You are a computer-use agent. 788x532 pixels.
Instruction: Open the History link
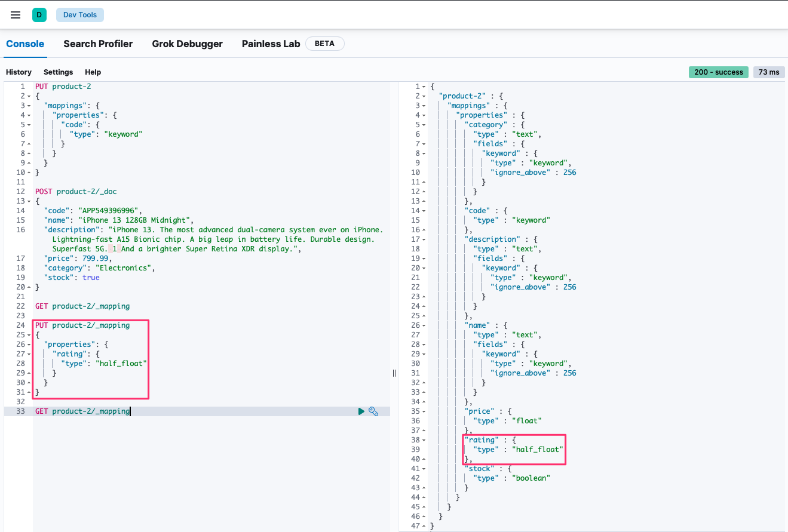[19, 72]
